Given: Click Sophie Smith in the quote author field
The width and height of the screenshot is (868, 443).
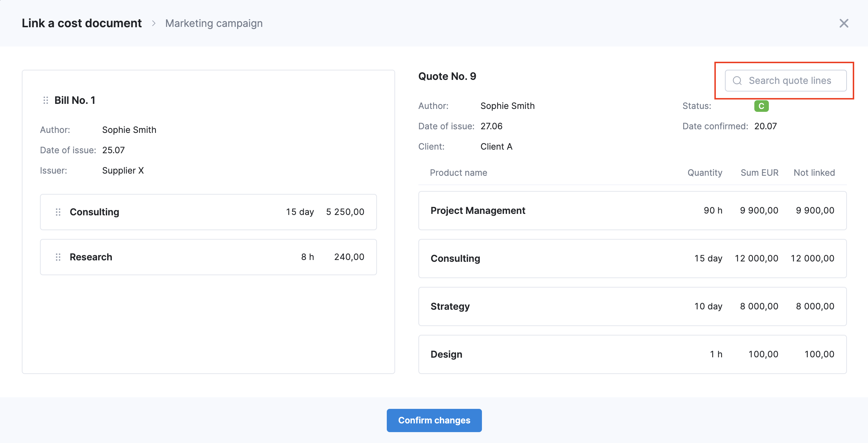Looking at the screenshot, I should (507, 106).
